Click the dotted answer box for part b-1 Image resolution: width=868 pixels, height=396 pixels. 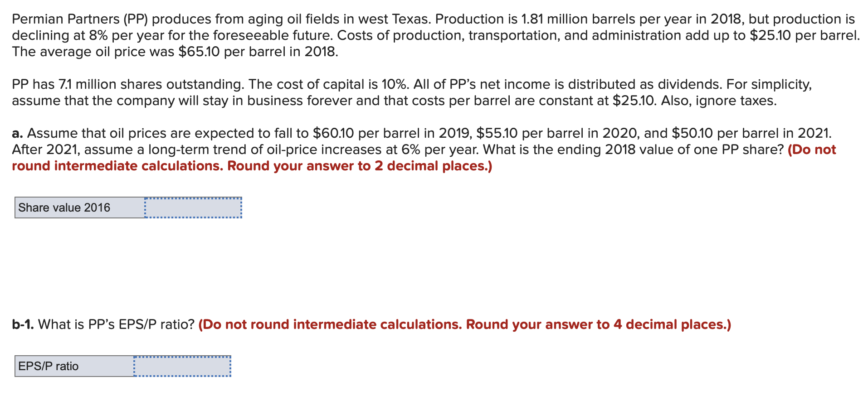coord(182,366)
